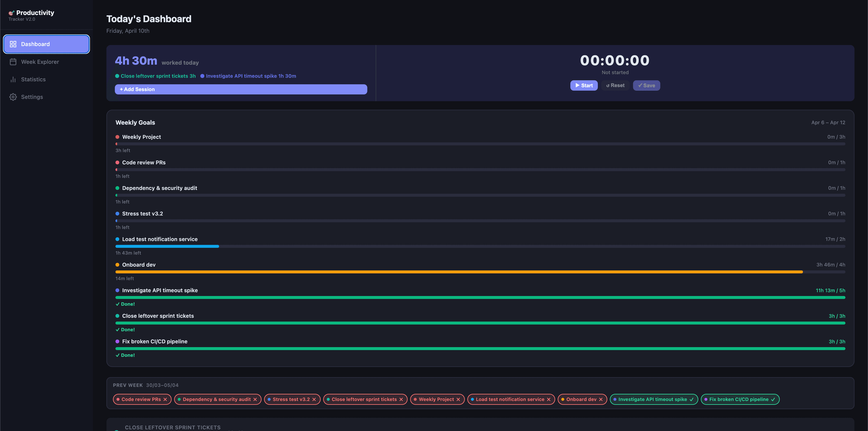Click the 17m / 2h goal value

(x=835, y=239)
